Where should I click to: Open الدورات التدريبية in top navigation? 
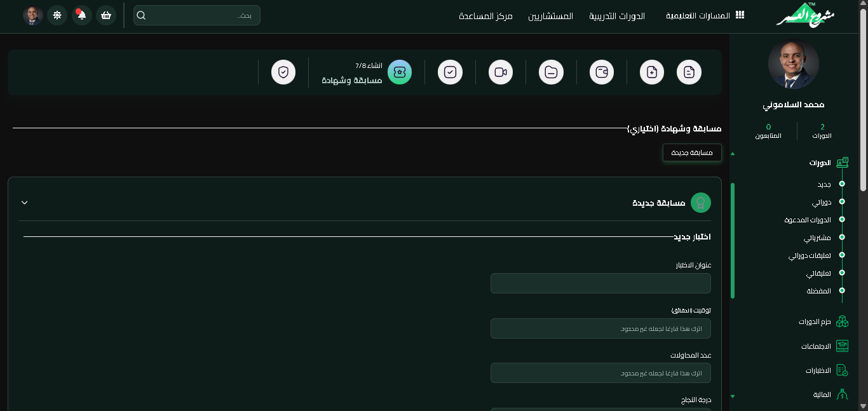click(617, 15)
